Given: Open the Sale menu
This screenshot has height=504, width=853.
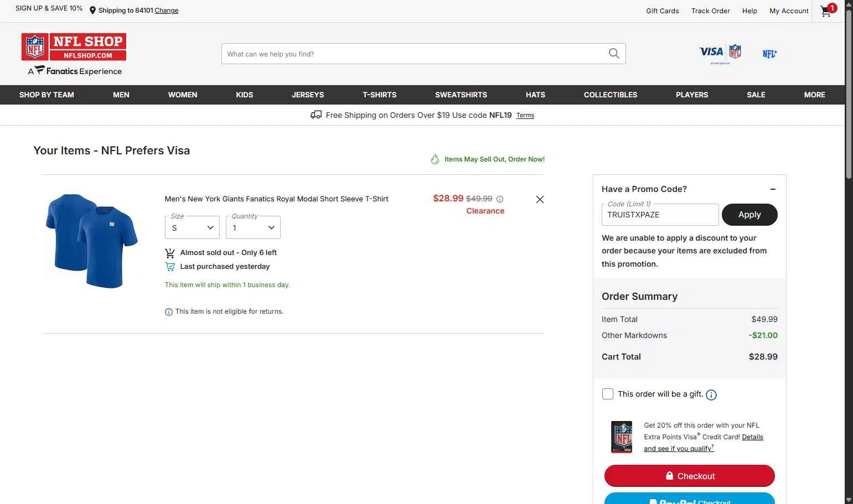Looking at the screenshot, I should click(756, 95).
